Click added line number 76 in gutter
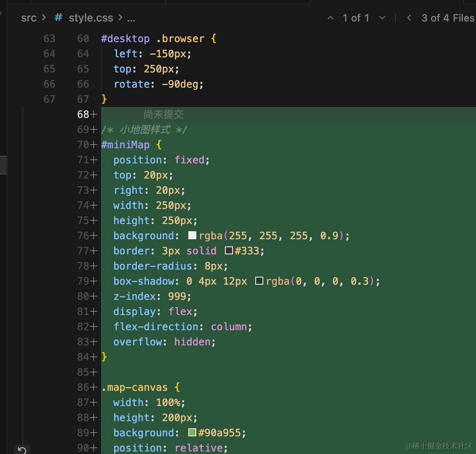The image size is (476, 454). (x=83, y=235)
